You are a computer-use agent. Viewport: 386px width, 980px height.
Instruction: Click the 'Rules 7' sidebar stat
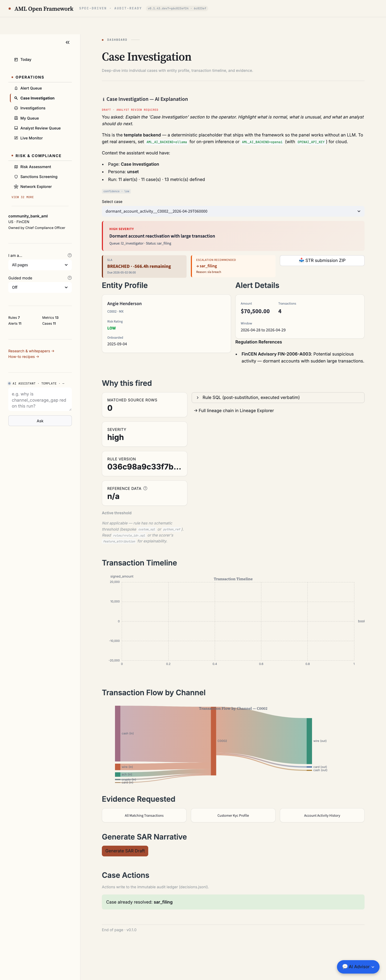[14, 318]
